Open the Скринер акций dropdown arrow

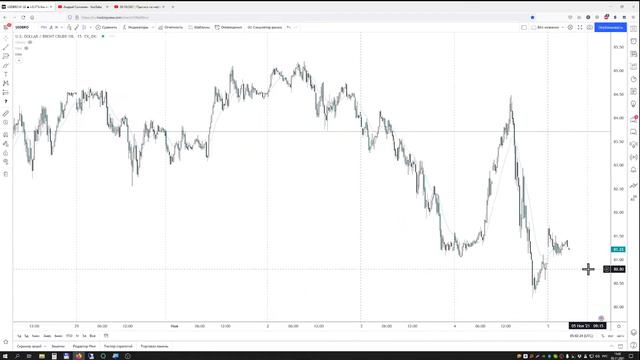[45, 346]
